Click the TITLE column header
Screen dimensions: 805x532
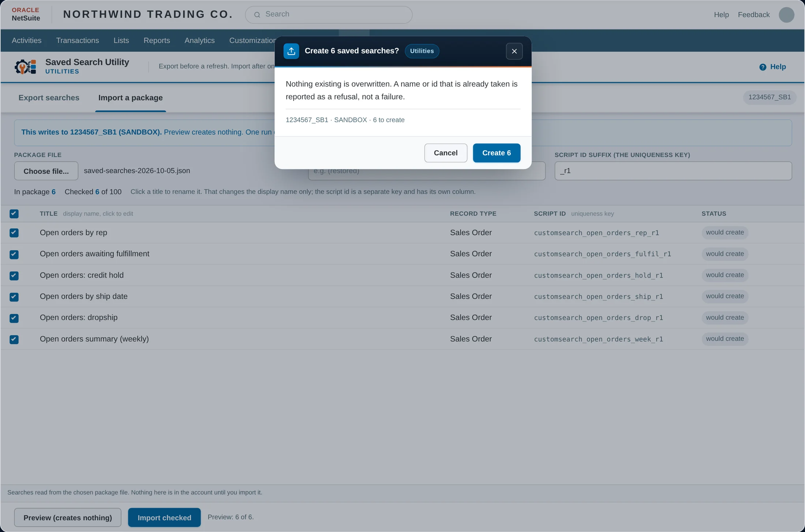tap(49, 214)
